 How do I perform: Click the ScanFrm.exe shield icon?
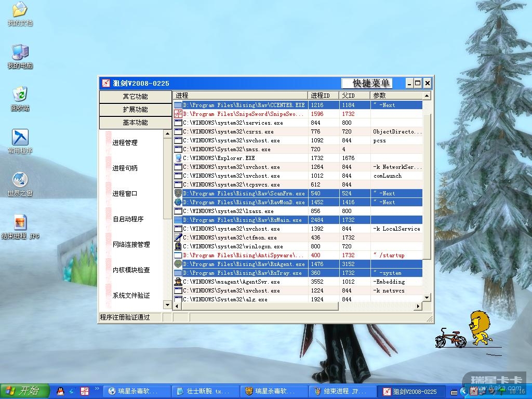point(178,193)
